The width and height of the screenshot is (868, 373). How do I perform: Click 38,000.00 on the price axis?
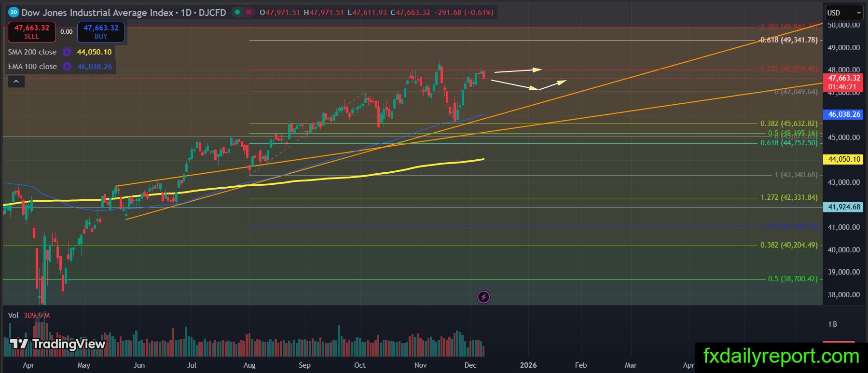tap(844, 295)
